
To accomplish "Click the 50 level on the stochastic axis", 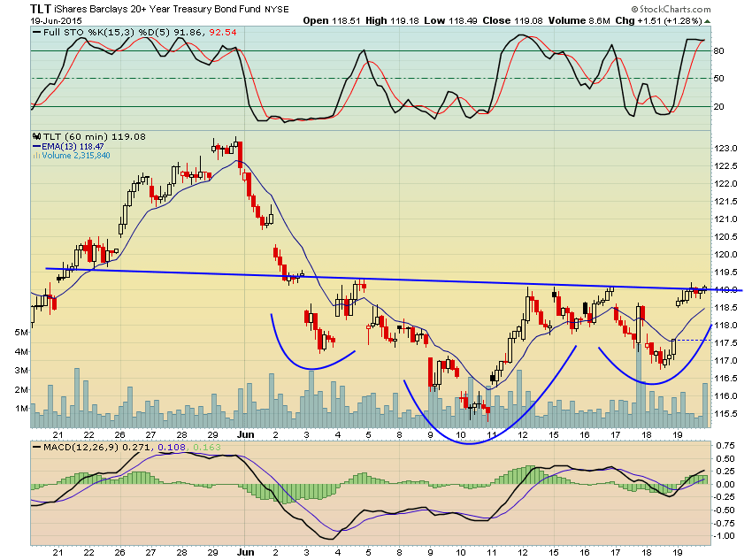I will (718, 78).
